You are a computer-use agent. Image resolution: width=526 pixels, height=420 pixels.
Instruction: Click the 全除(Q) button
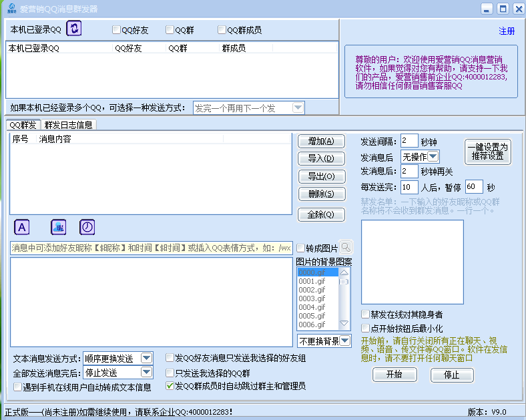point(321,215)
